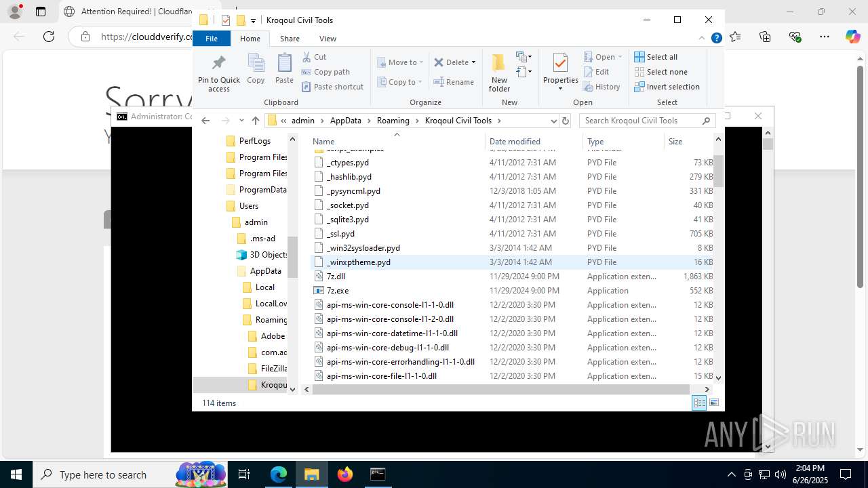Select _winxptheme.pyd file

pos(358,262)
